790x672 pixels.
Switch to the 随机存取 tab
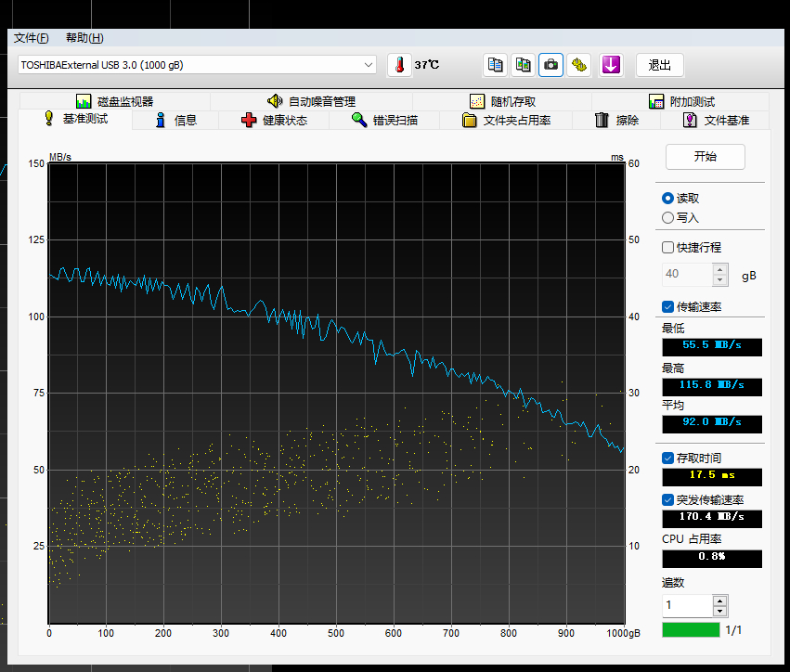[502, 101]
